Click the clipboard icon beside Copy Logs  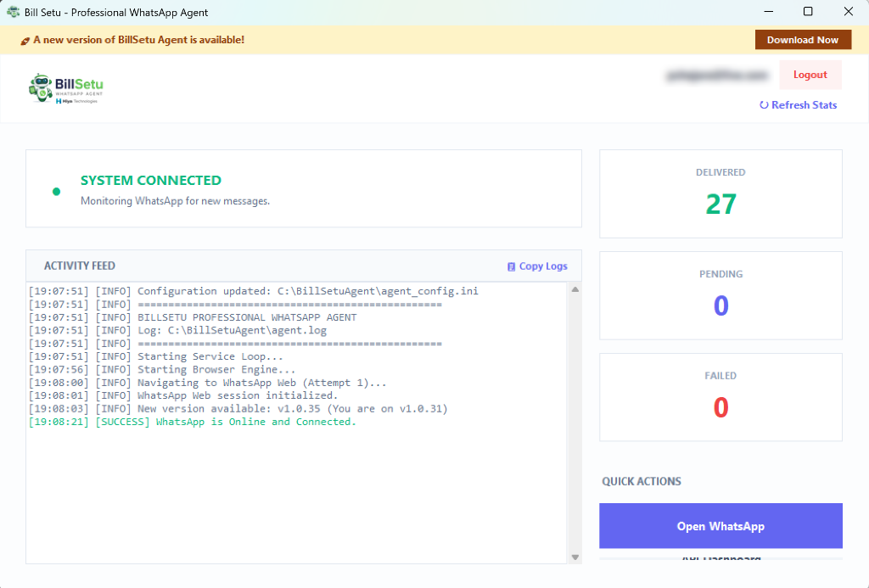[x=511, y=266]
